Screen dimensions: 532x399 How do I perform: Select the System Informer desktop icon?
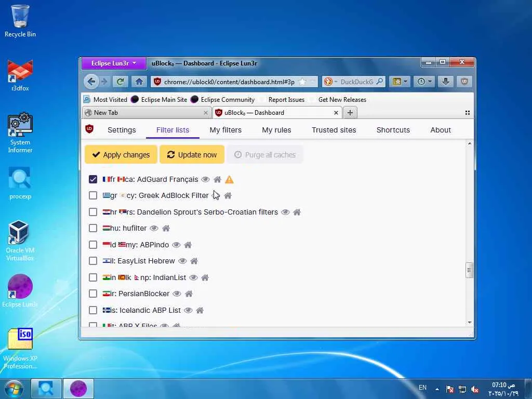[x=20, y=133]
